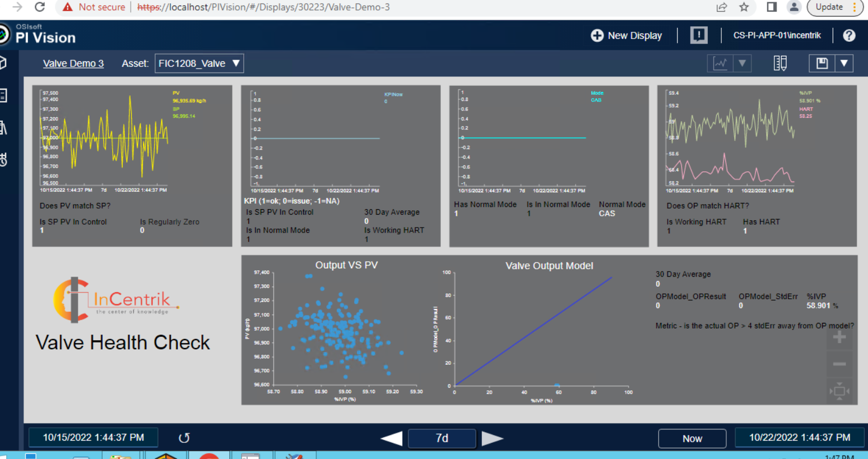Click the New Display button

click(x=626, y=35)
